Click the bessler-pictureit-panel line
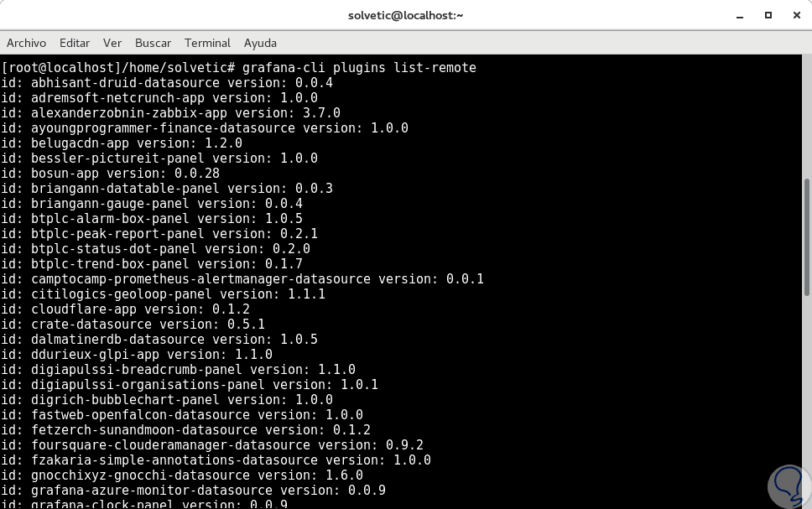The image size is (812, 509). point(159,158)
